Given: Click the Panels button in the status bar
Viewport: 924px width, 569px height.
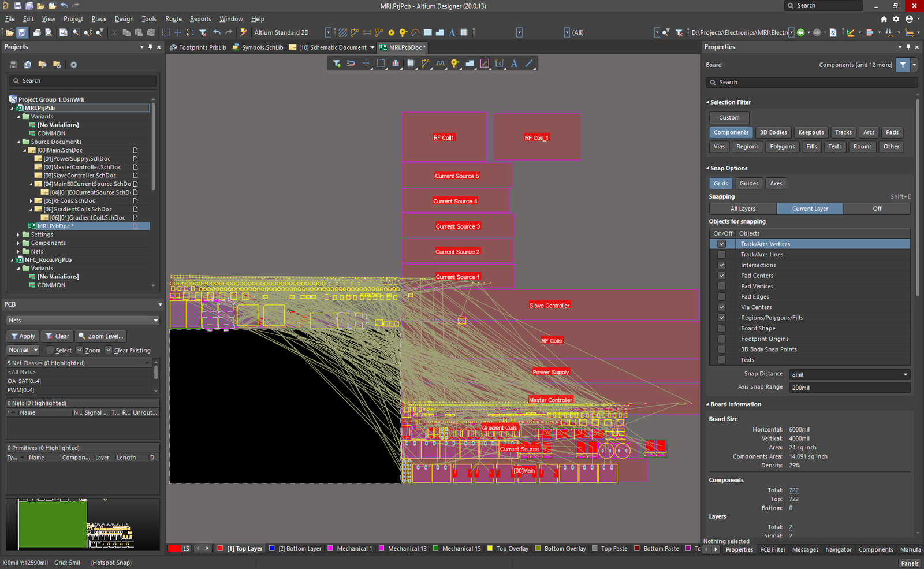Looking at the screenshot, I should (910, 563).
